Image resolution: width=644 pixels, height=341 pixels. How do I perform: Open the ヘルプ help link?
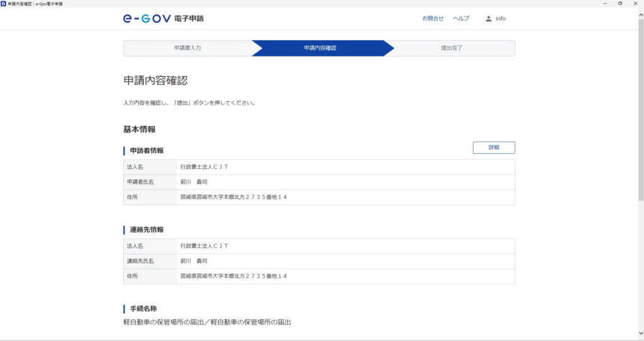[461, 18]
